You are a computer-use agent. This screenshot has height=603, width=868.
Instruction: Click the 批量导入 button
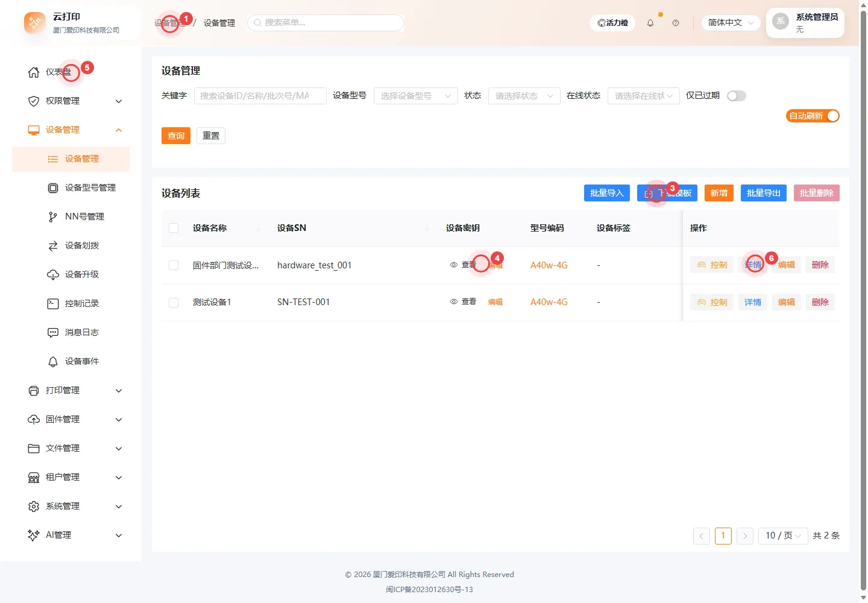click(607, 193)
